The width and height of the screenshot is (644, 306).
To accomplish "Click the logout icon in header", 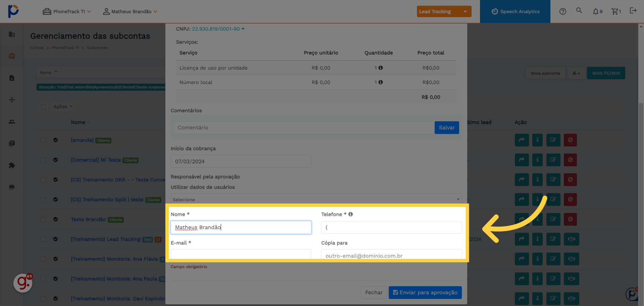I will pos(633,10).
